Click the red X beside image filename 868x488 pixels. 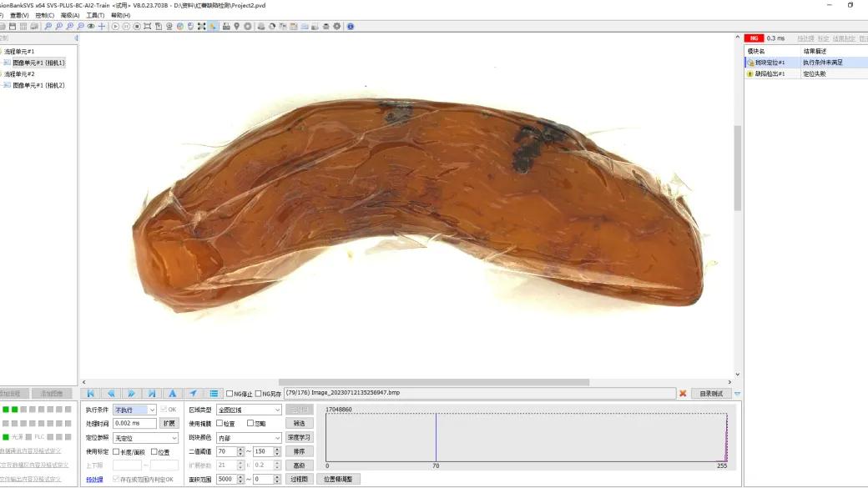[x=683, y=394]
